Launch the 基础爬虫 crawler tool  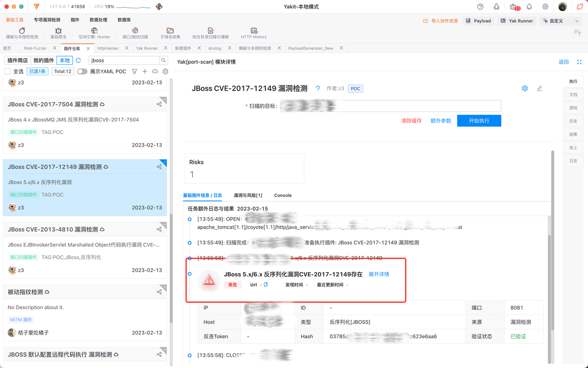[58, 34]
